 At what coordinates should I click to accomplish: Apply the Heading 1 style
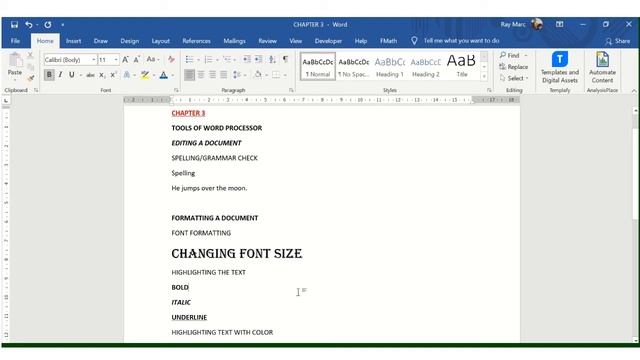coord(390,66)
